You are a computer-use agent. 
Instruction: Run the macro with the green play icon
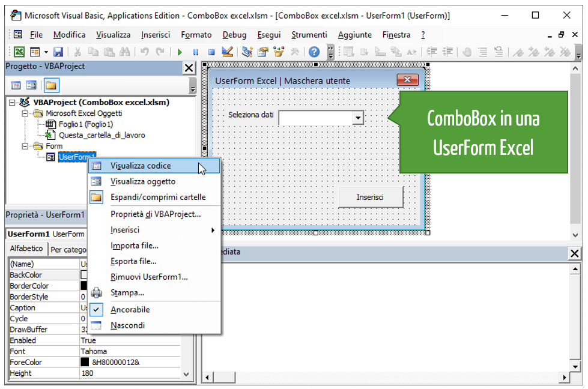[180, 52]
